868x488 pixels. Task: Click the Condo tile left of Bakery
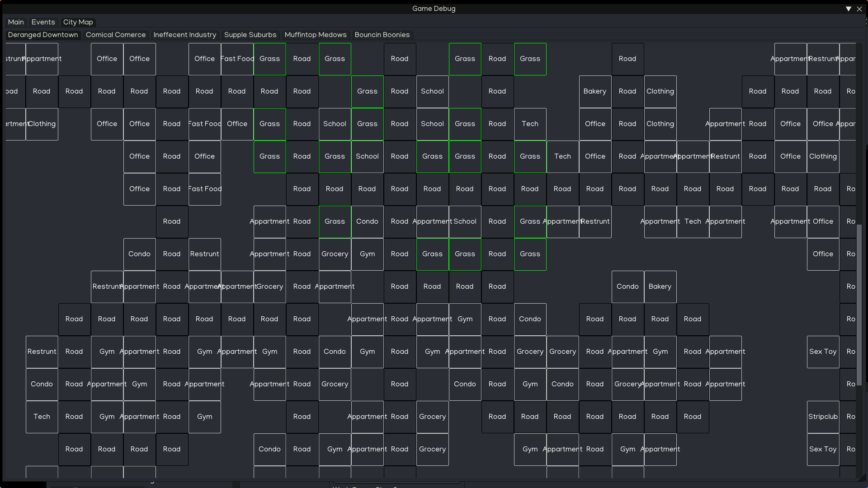[627, 286]
